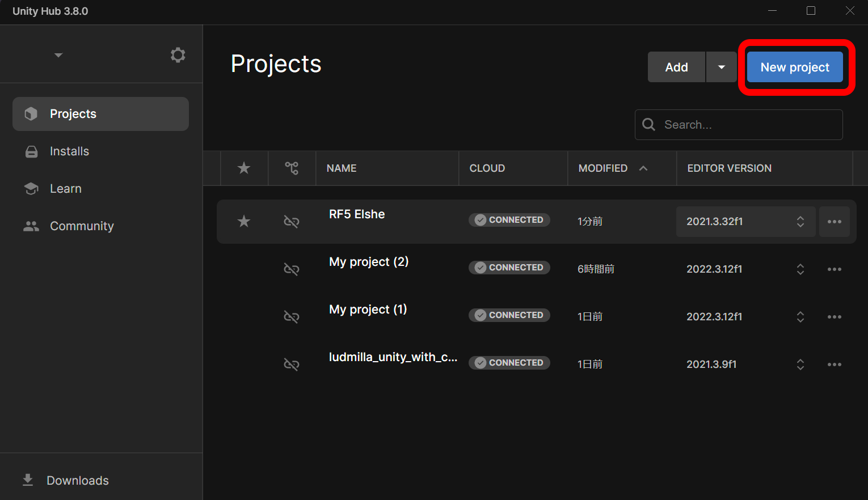
Task: Change editor version for My project (1)
Action: [746, 317]
